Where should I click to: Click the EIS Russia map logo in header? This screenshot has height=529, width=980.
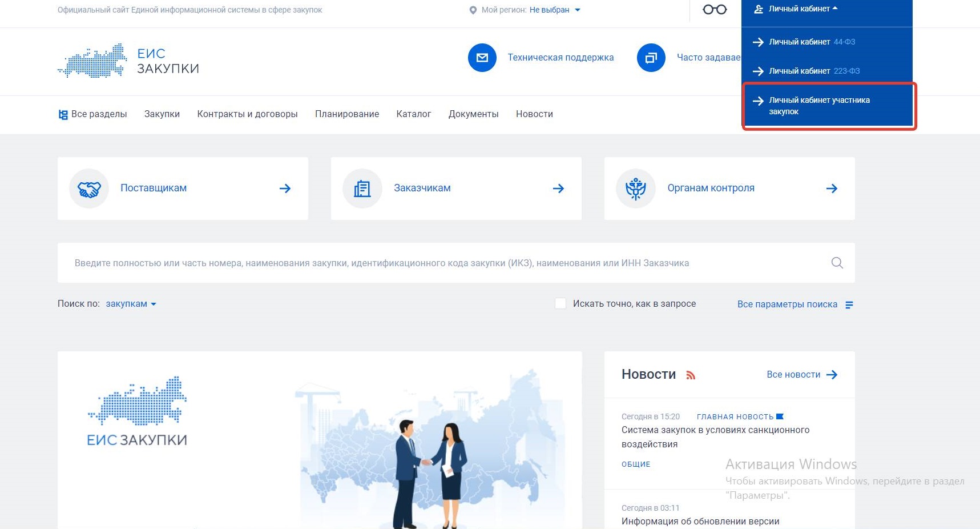click(92, 61)
